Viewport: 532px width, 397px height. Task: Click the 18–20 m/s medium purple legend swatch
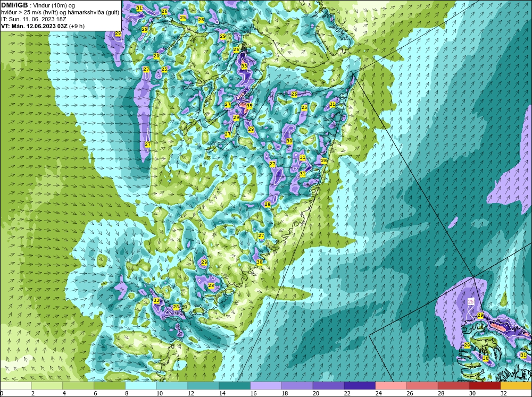[x=297, y=385]
